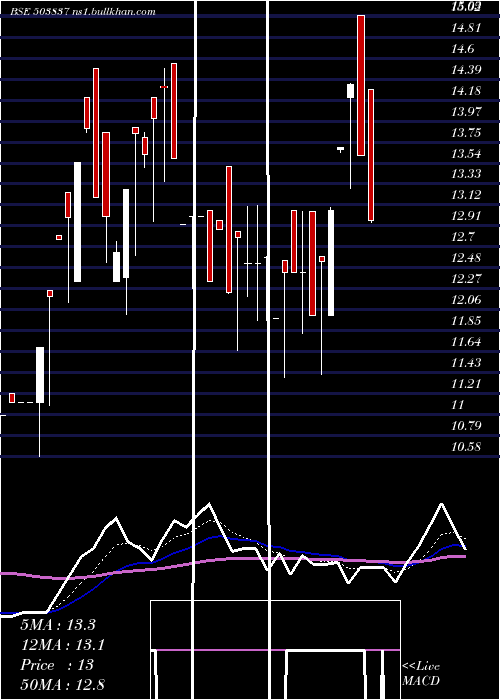Image resolution: width=500 pixels, height=700 pixels.
Task: Select the 12.7 price axis label
Action: coord(463,237)
